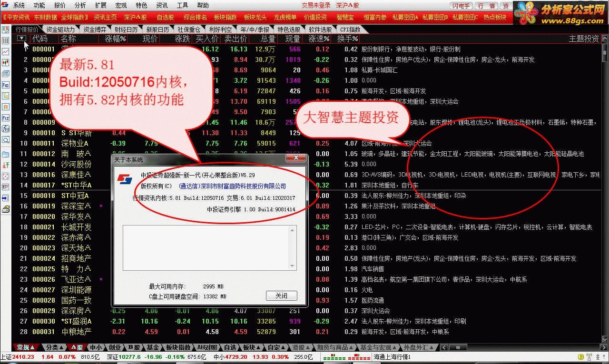Open the column dropdown arrow before 代码
609x364 pixels.
click(x=21, y=39)
